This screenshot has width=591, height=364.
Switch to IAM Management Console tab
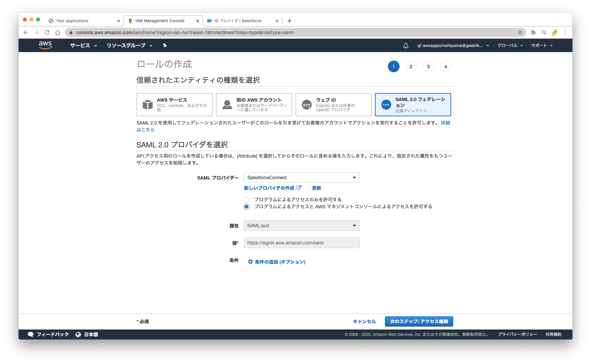click(x=163, y=21)
